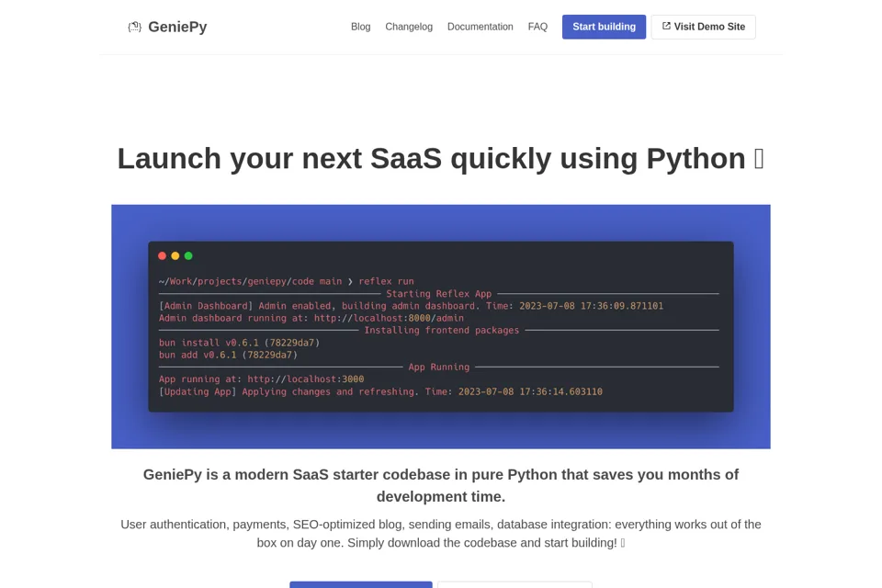Click the paragraph starting 'User authentication, payments'
This screenshot has width=882, height=588.
(x=440, y=534)
